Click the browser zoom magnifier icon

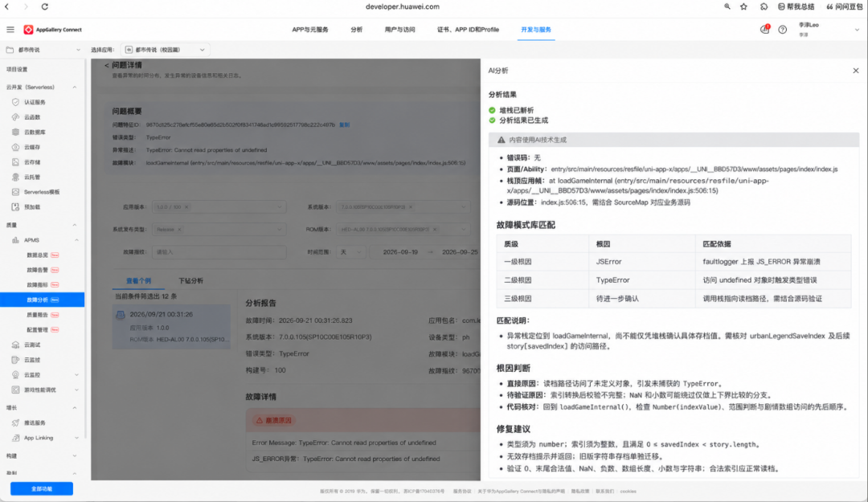click(x=727, y=6)
